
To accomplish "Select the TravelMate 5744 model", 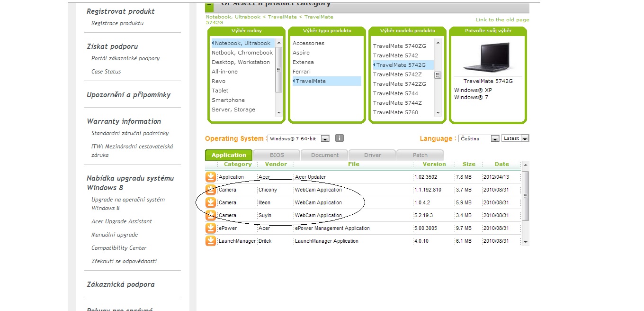I will (x=395, y=93).
